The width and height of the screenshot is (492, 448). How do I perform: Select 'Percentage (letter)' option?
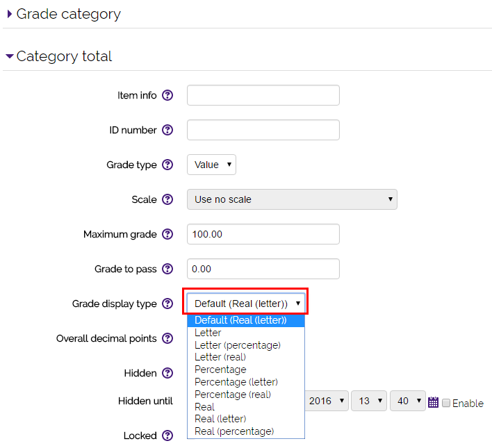coord(246,382)
